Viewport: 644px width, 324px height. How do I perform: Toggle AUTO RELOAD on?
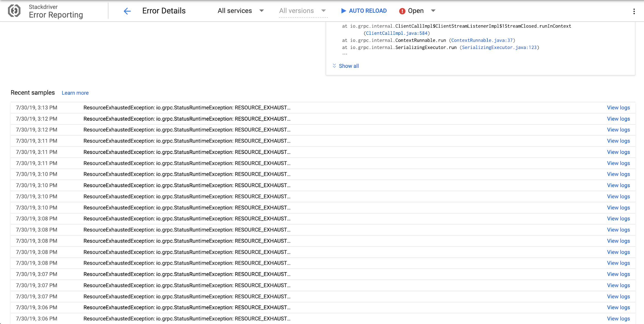[364, 11]
